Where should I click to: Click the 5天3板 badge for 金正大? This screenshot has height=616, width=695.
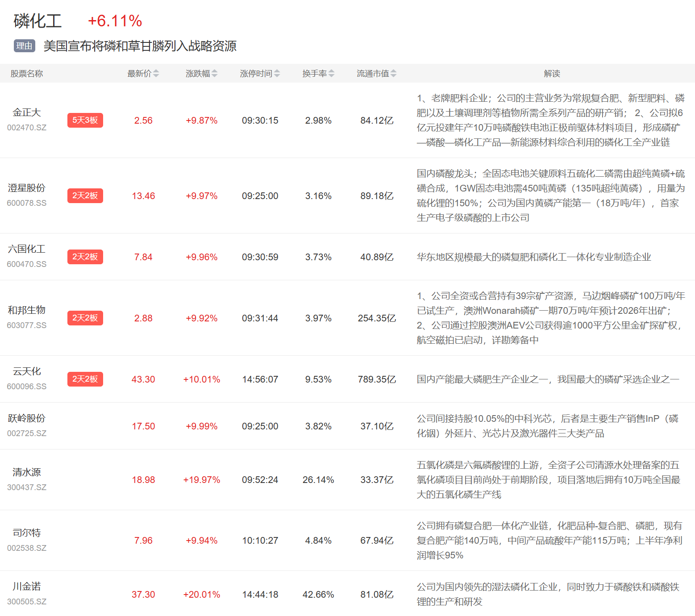85,121
